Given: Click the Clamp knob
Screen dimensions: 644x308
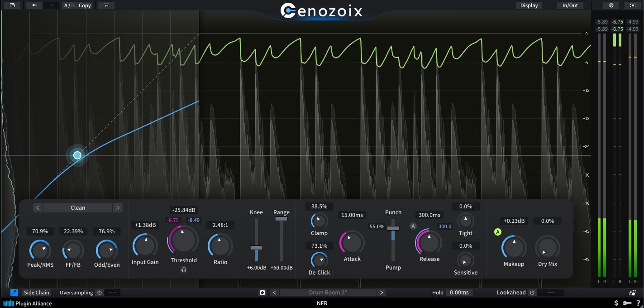Looking at the screenshot, I should click(x=319, y=221).
